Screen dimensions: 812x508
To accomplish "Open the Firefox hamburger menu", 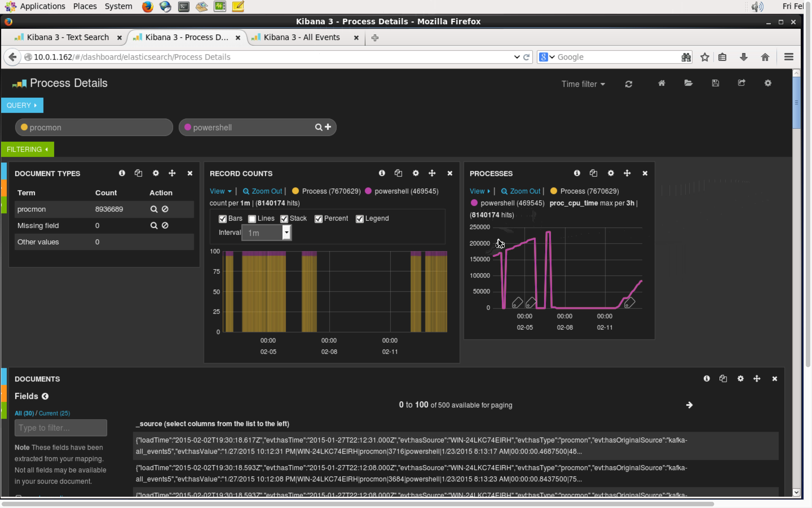I will [x=789, y=57].
